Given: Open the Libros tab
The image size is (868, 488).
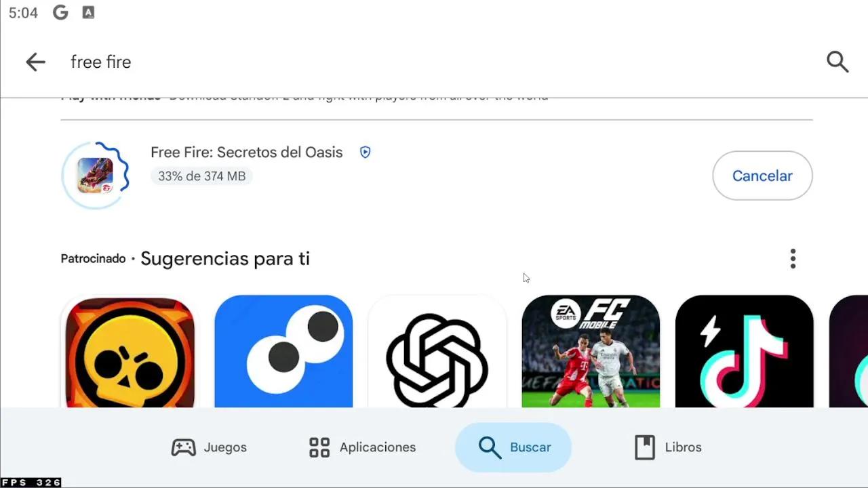Looking at the screenshot, I should (x=668, y=447).
